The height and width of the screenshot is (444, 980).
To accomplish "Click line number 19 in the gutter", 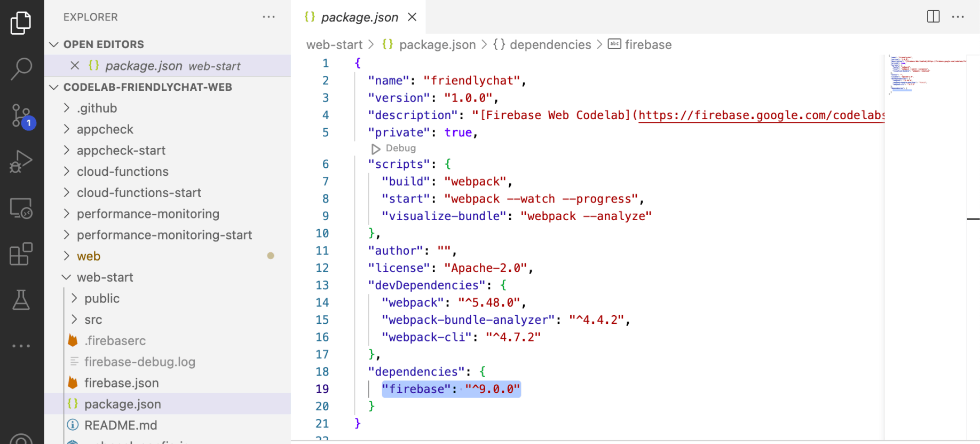I will point(322,389).
